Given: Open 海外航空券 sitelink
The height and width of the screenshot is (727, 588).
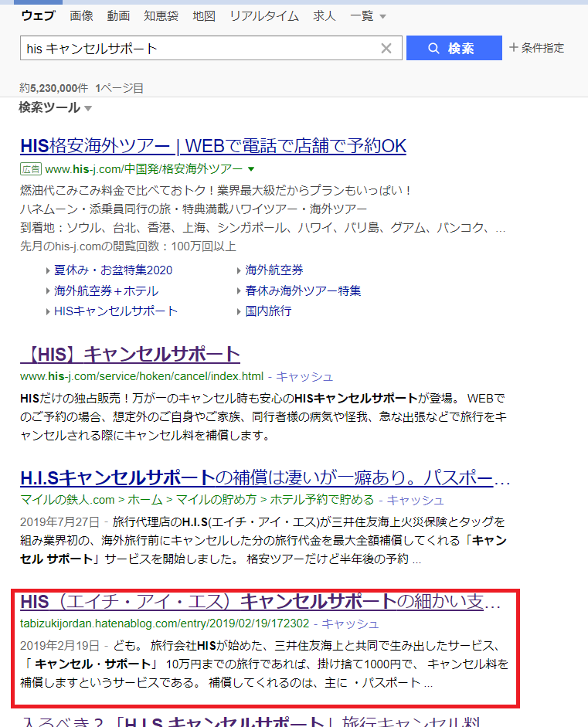Looking at the screenshot, I should click(x=274, y=270).
